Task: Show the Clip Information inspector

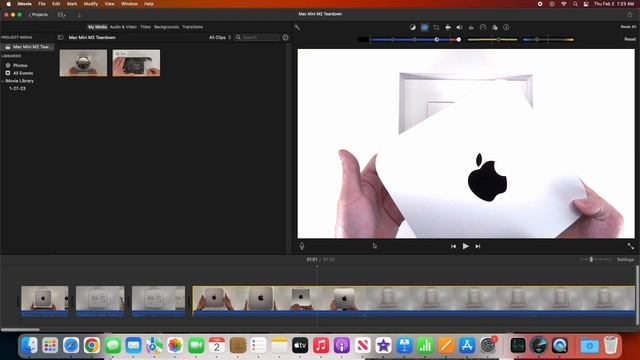Action: (506, 27)
